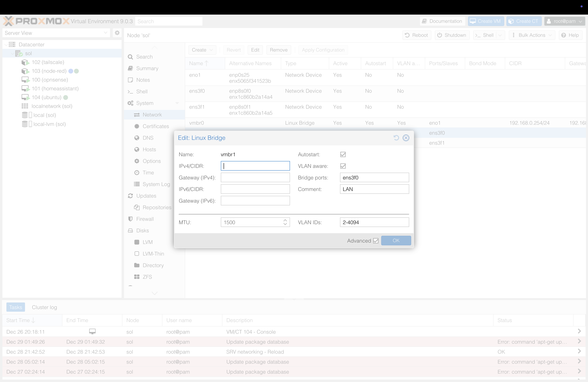The height and width of the screenshot is (382, 588).
Task: Click the Firewall shield icon in node menu
Action: pos(130,219)
